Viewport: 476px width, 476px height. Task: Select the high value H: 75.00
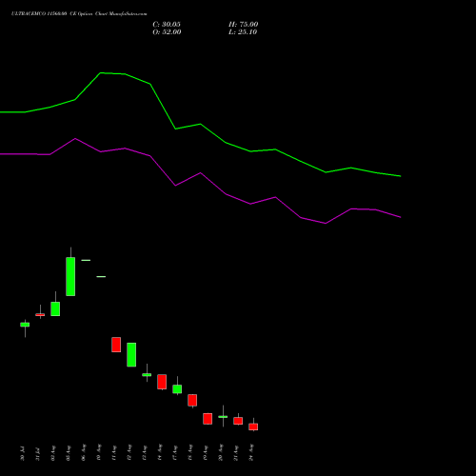pyautogui.click(x=244, y=25)
